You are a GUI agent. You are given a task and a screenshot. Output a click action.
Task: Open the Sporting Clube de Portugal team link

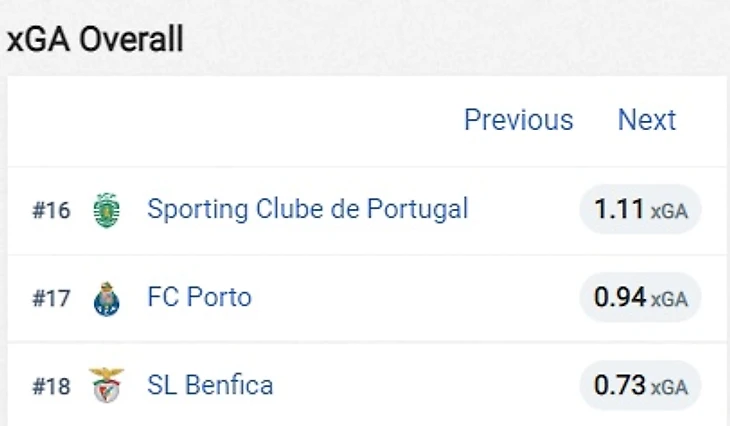pos(308,209)
